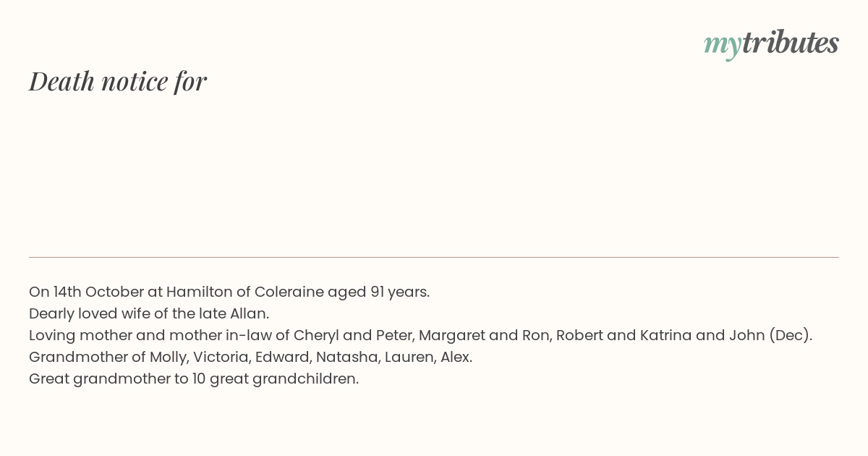868x456 pixels.
Task: Click the mytributes logo
Action: 771,43
